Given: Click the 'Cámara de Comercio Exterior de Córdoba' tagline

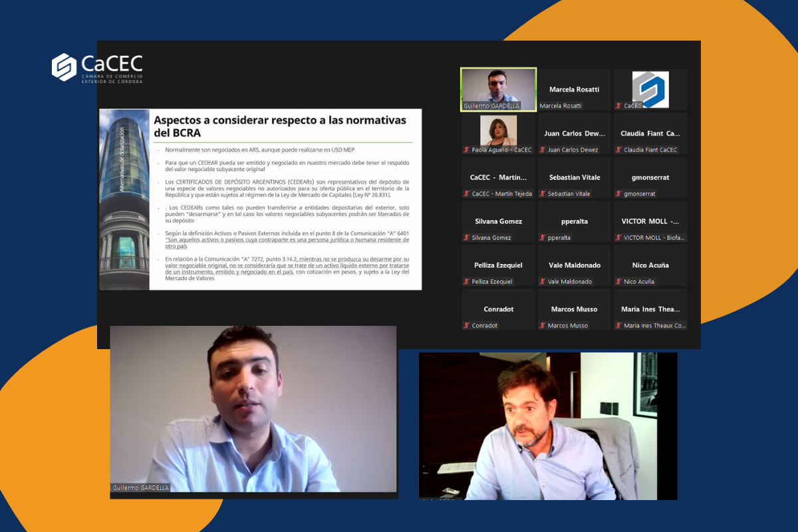Looking at the screenshot, I should (x=111, y=80).
